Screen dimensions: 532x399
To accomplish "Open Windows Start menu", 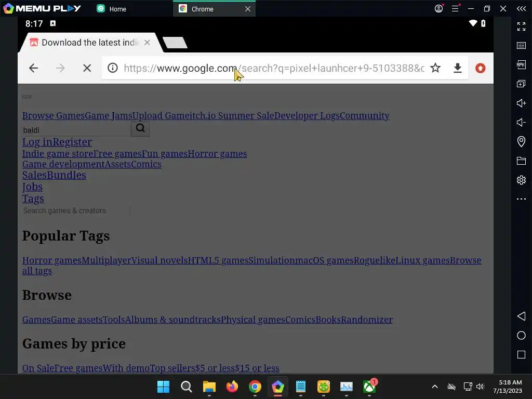I will tap(163, 387).
